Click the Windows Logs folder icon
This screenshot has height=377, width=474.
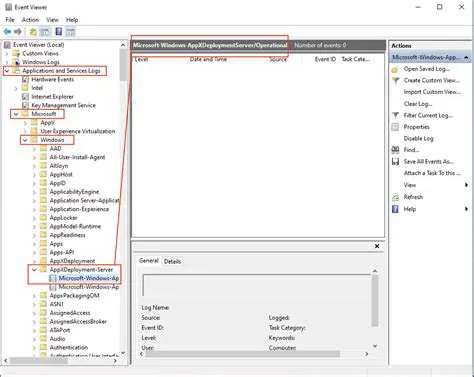pos(16,62)
